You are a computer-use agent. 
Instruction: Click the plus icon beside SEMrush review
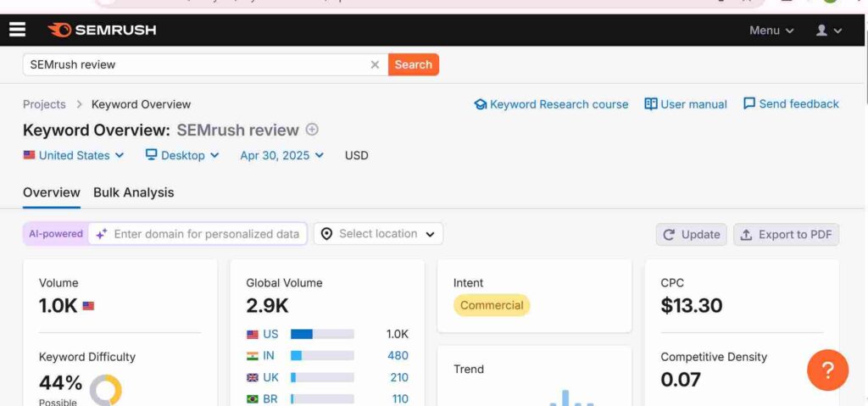[x=312, y=130]
